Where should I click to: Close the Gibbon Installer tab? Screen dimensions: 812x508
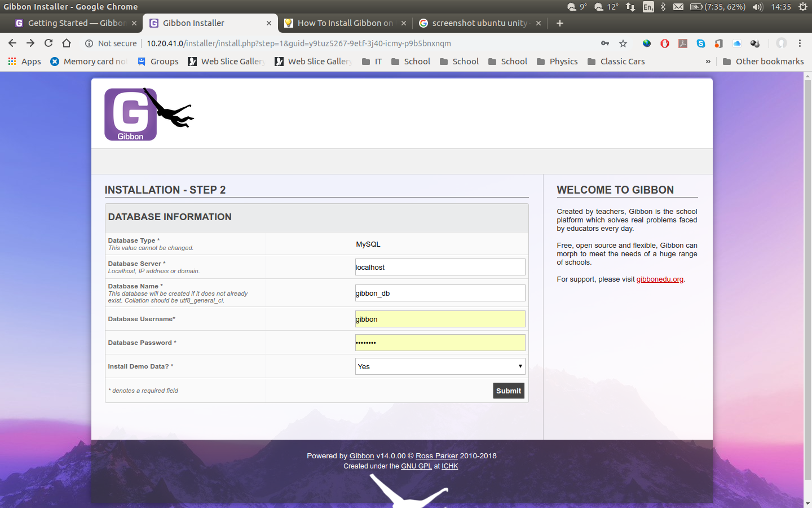tap(269, 23)
